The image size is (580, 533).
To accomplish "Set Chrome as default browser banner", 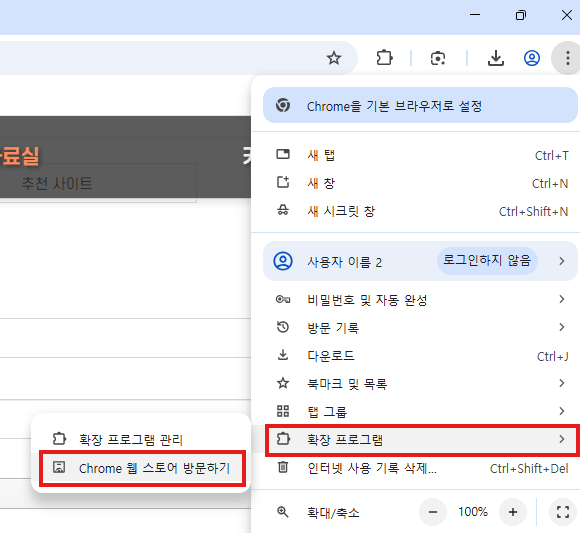I will [420, 106].
